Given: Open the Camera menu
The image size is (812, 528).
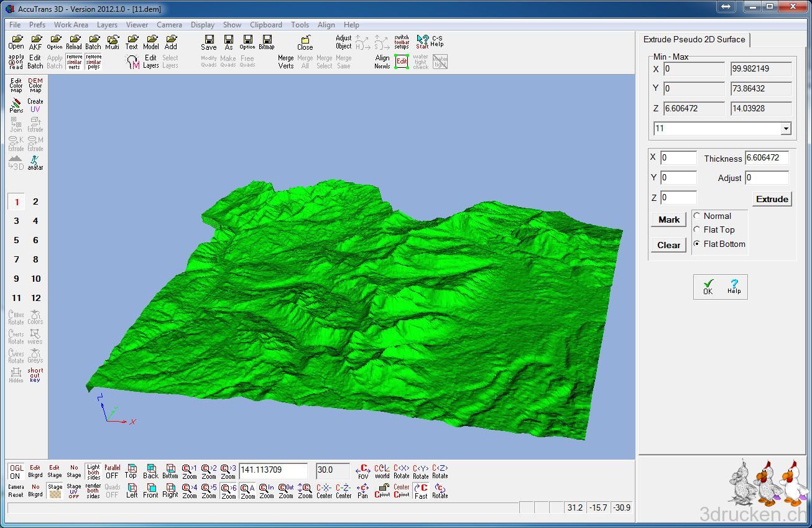Looking at the screenshot, I should pos(169,25).
